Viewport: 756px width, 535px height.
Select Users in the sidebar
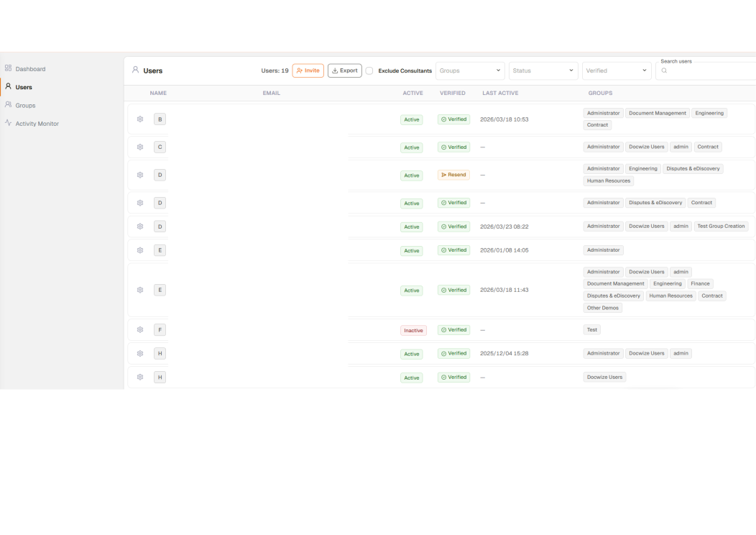coord(24,87)
